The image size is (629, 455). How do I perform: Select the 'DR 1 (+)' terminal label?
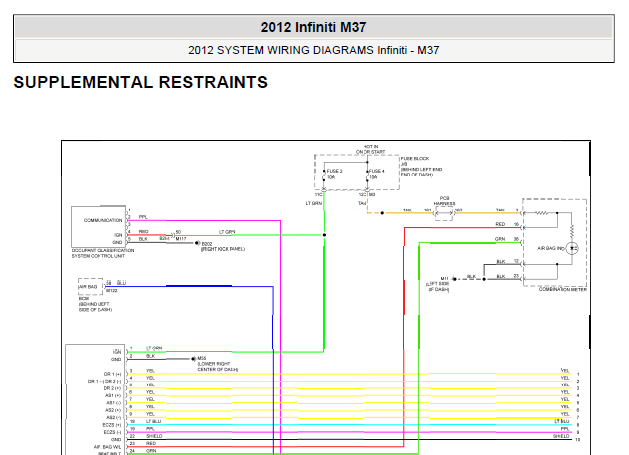tap(112, 374)
